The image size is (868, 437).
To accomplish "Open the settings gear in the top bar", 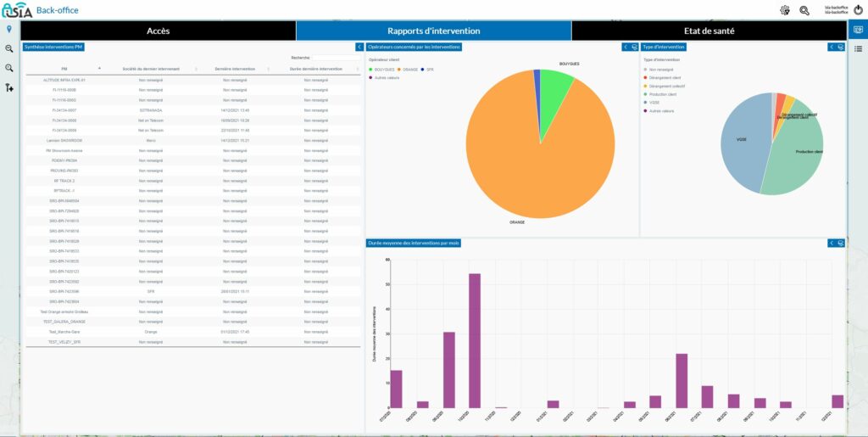I will 784,10.
